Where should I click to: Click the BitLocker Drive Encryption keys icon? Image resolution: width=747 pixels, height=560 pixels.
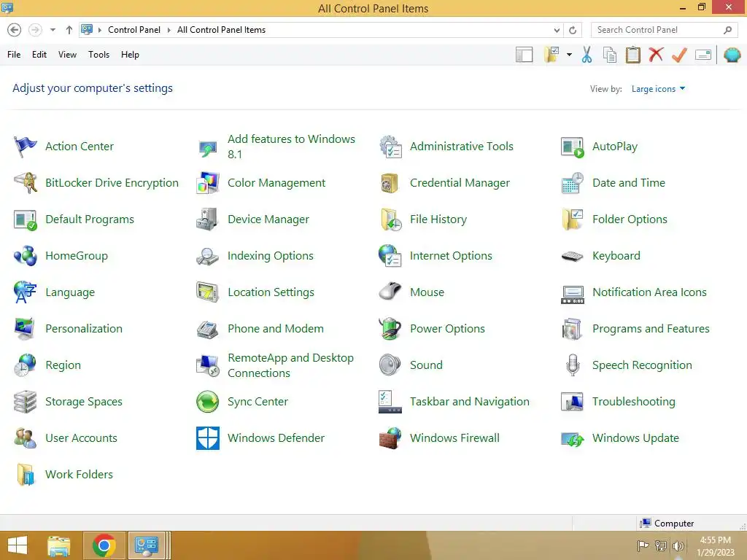pyautogui.click(x=26, y=183)
